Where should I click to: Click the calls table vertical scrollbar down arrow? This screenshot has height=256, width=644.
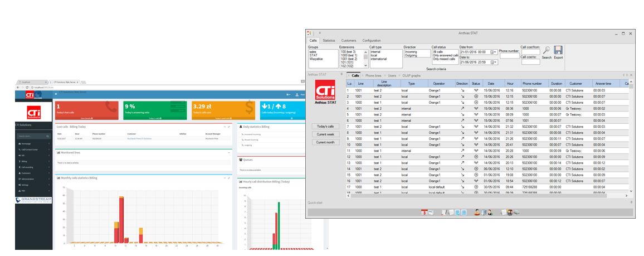(x=631, y=191)
